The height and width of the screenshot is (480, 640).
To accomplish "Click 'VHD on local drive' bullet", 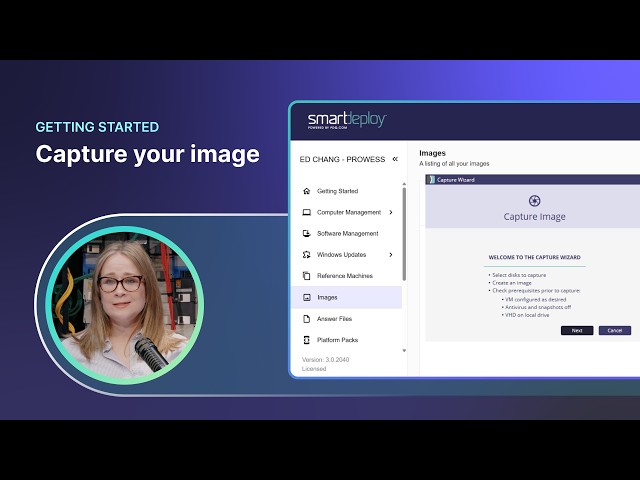I will coord(527,315).
